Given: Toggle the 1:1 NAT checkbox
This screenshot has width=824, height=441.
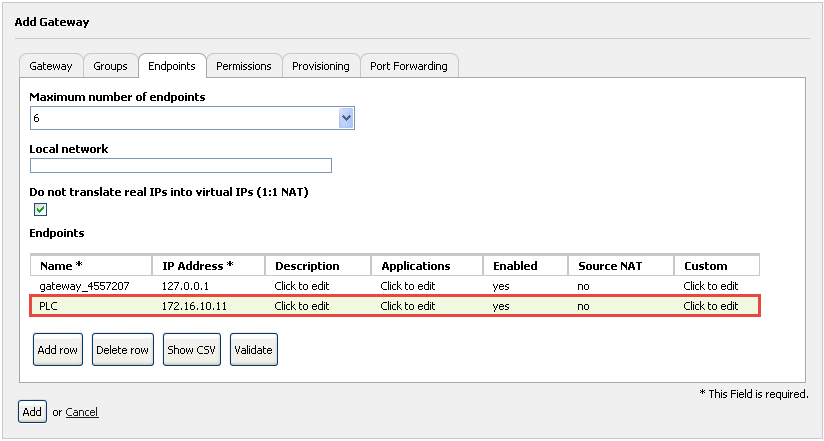Looking at the screenshot, I should 40,210.
